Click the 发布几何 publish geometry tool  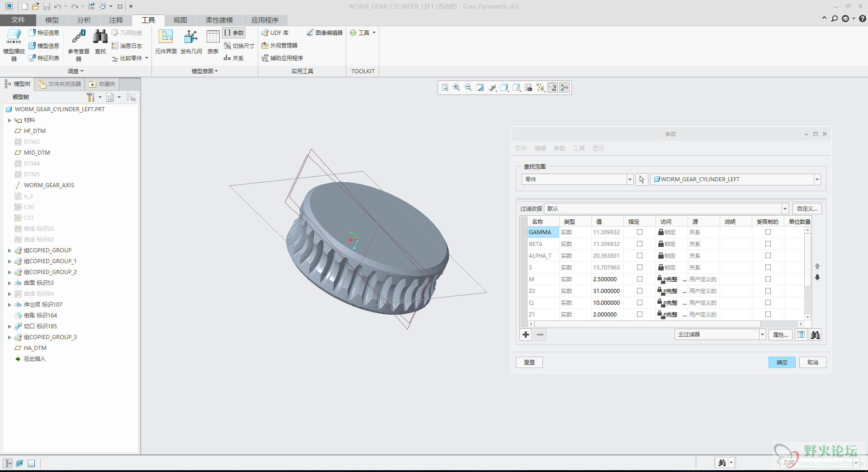[191, 42]
